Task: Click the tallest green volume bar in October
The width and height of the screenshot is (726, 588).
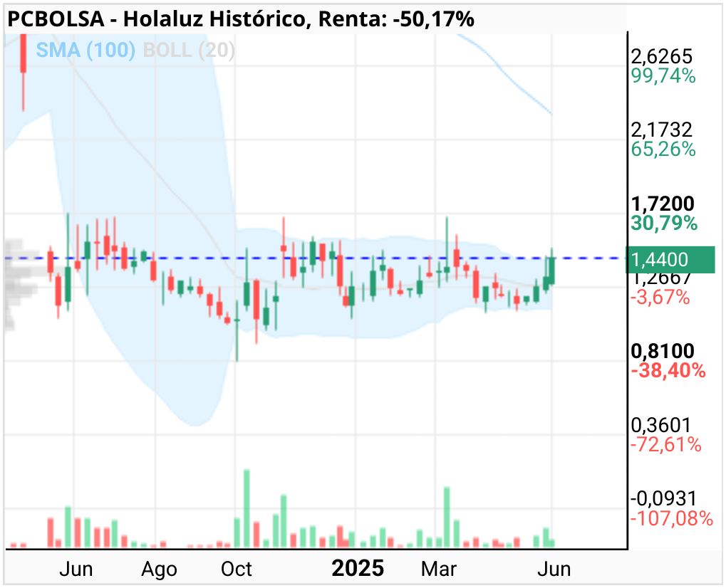Action: pos(247,509)
